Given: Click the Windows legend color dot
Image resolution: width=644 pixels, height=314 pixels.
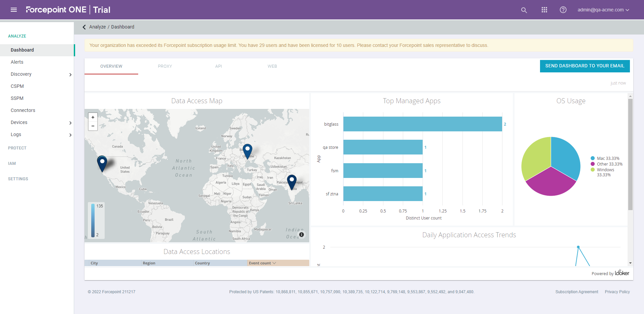Looking at the screenshot, I should pyautogui.click(x=593, y=170).
